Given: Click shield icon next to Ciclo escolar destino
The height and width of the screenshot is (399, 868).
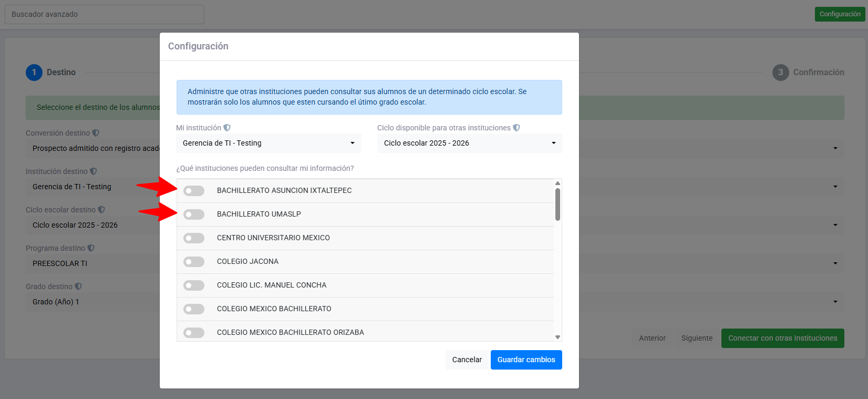Looking at the screenshot, I should [101, 210].
